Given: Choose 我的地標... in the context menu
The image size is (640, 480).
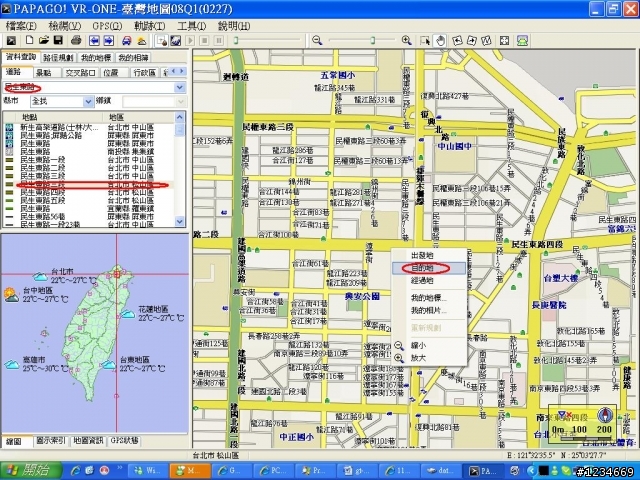Looking at the screenshot, I should [429, 298].
